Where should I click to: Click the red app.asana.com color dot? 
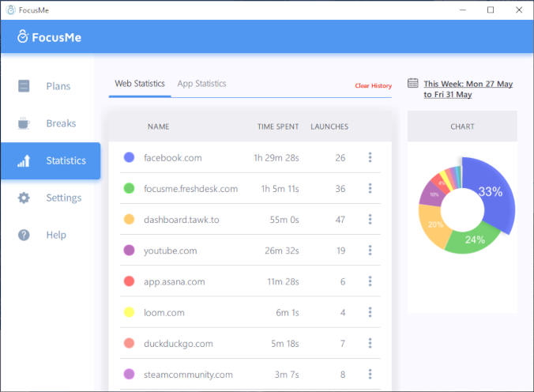129,281
